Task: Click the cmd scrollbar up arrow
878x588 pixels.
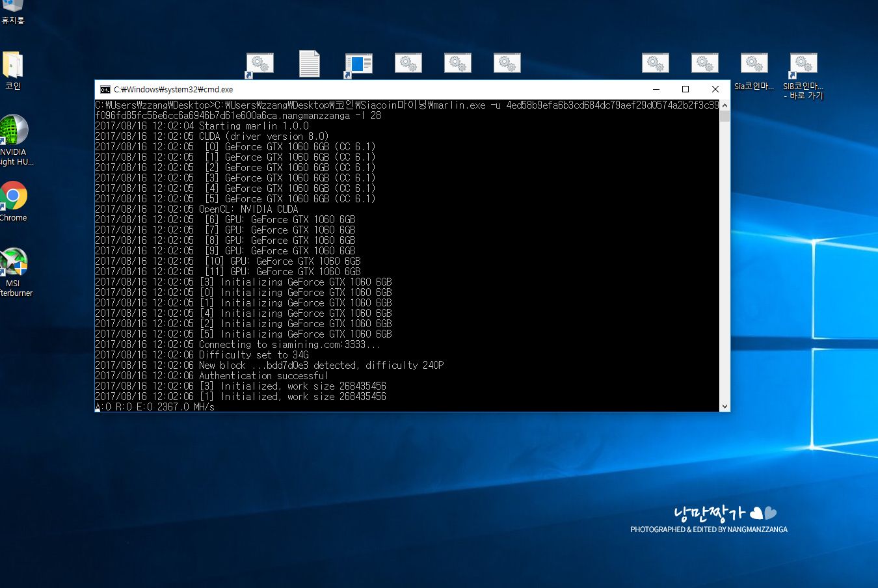Action: (725, 105)
